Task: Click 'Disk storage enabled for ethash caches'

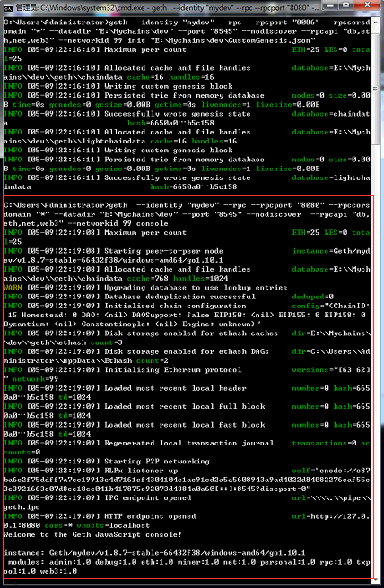Action: [x=191, y=333]
